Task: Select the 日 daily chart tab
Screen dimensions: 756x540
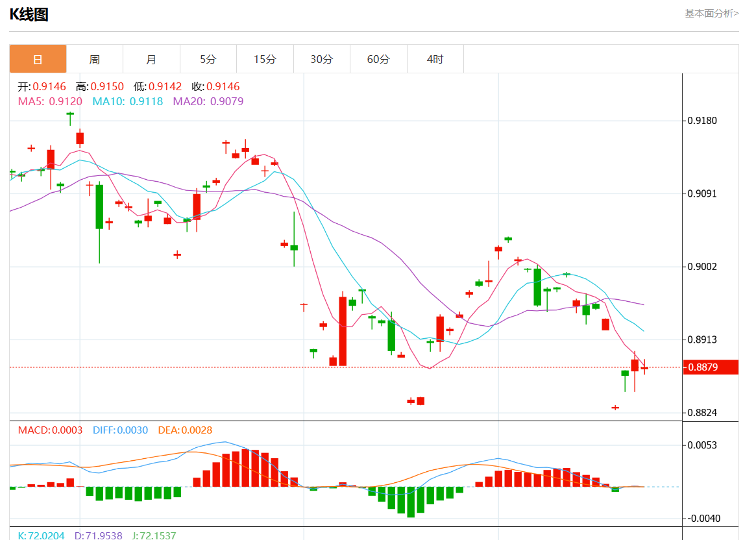Action: (x=38, y=59)
